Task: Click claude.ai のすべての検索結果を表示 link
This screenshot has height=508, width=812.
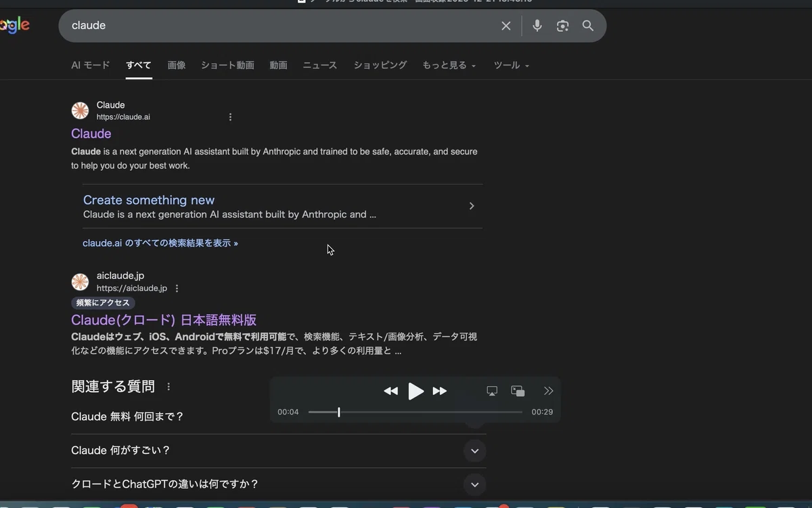Action: point(160,243)
